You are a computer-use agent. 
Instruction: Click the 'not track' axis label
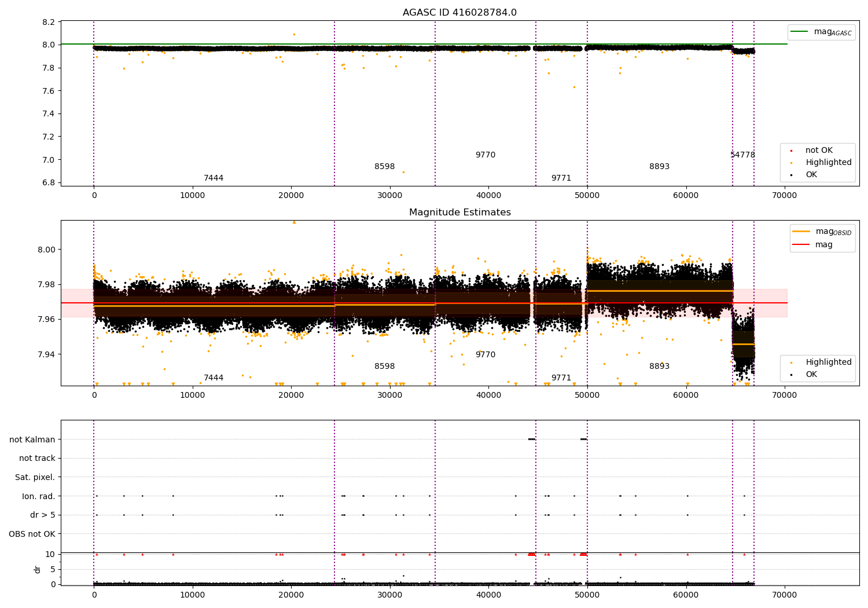[37, 459]
